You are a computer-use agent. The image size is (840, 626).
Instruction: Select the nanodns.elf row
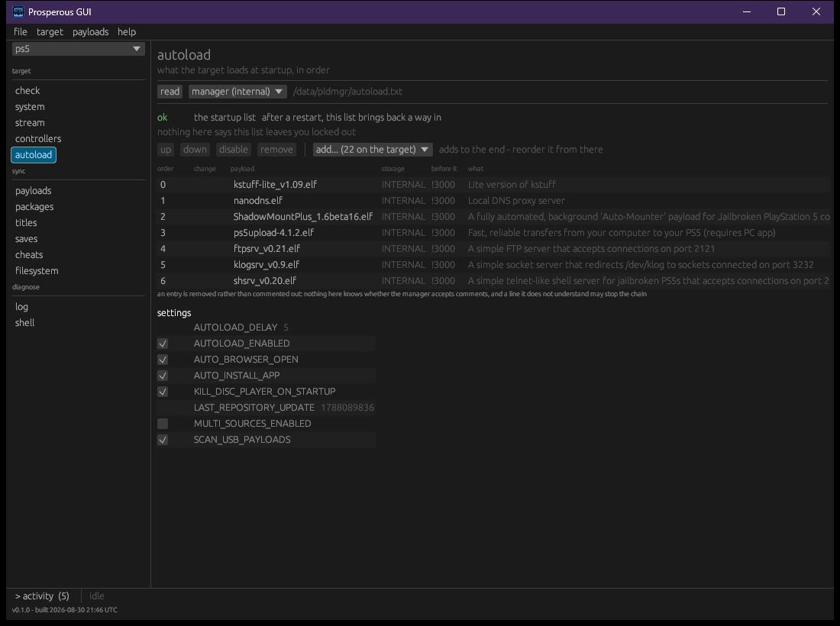pyautogui.click(x=493, y=200)
